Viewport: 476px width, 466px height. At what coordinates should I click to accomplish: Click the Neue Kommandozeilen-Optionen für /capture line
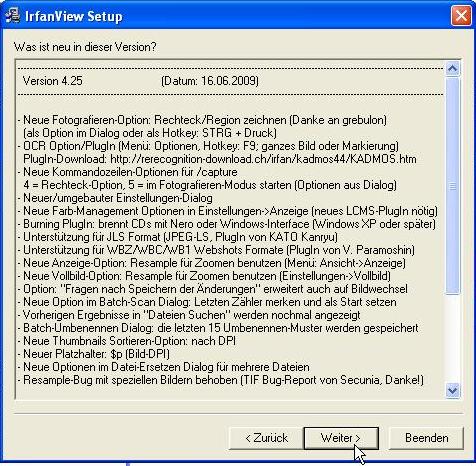click(x=128, y=172)
